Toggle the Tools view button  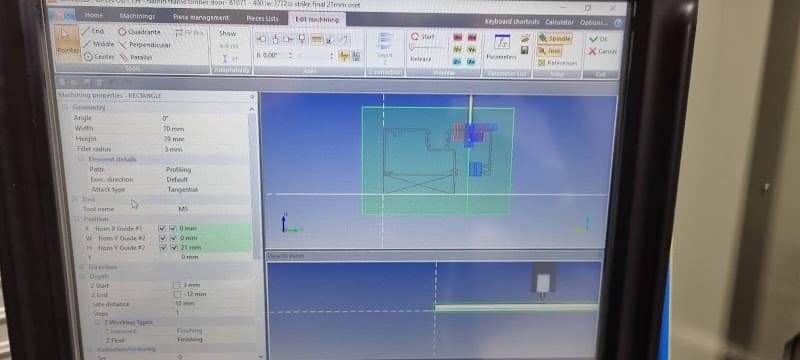coord(549,51)
